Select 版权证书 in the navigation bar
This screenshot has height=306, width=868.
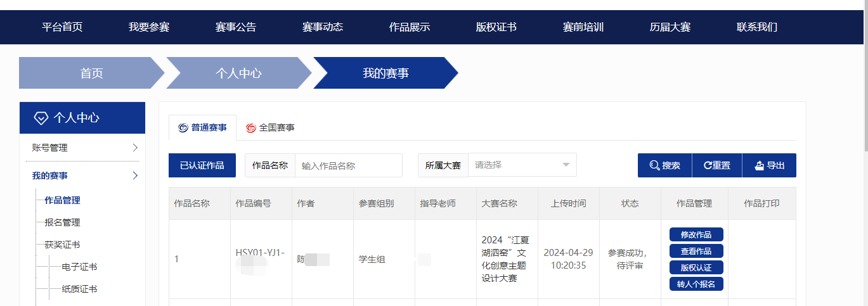496,27
